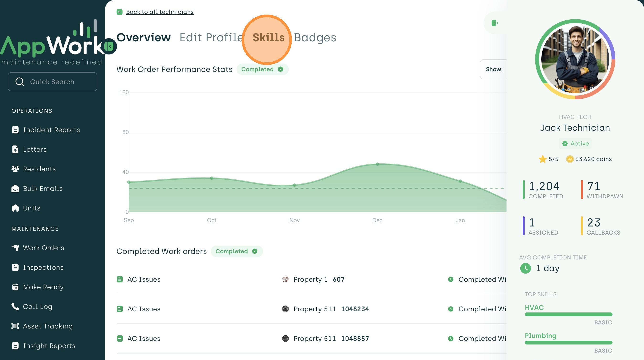Click the green back arrow icon
Image resolution: width=644 pixels, height=360 pixels.
point(120,12)
